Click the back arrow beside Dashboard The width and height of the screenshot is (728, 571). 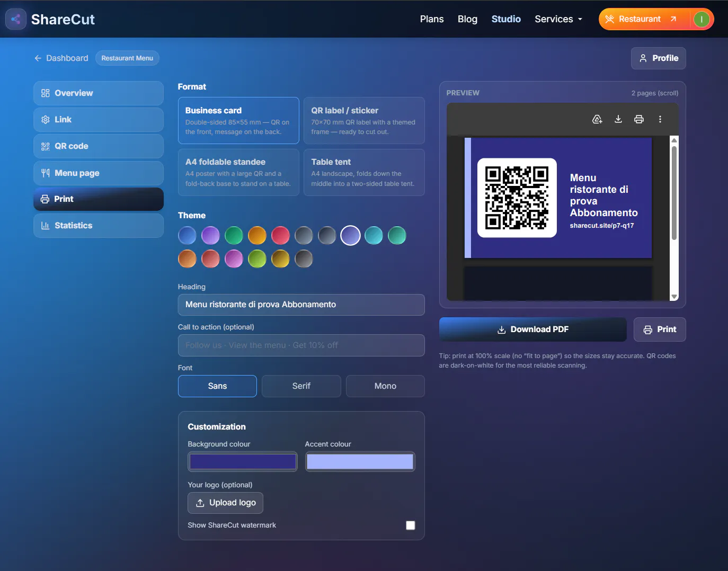(38, 58)
